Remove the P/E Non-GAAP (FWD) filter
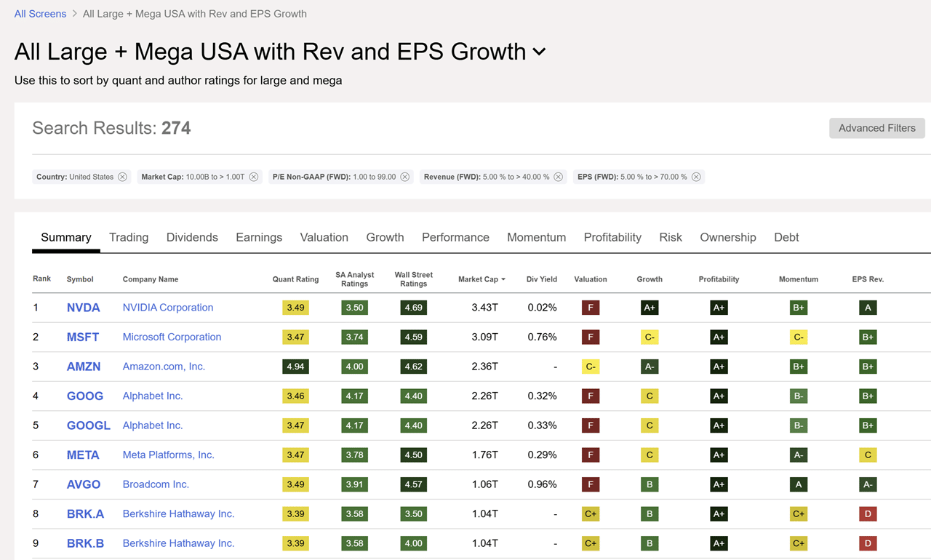Screen dimensions: 931x560 click(x=405, y=177)
